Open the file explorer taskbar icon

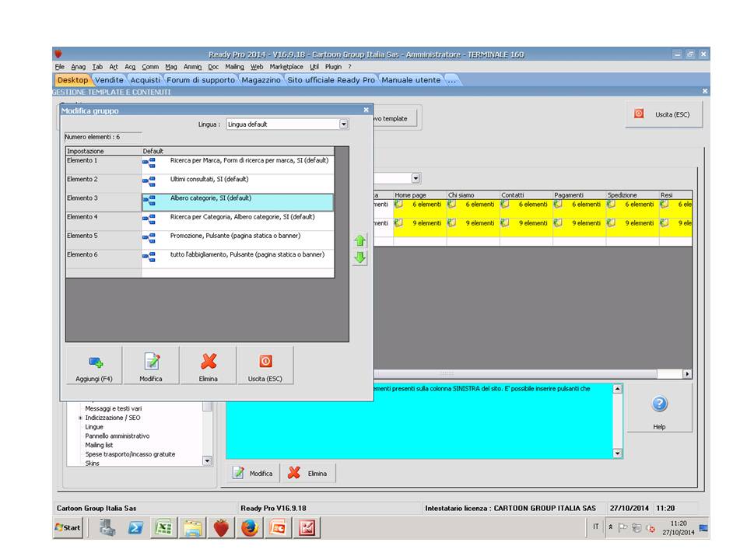[x=192, y=527]
